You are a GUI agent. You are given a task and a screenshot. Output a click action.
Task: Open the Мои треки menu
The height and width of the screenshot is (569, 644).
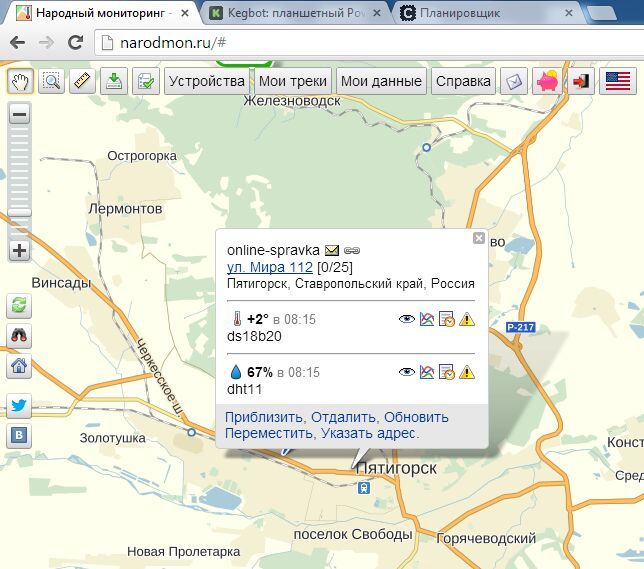293,81
